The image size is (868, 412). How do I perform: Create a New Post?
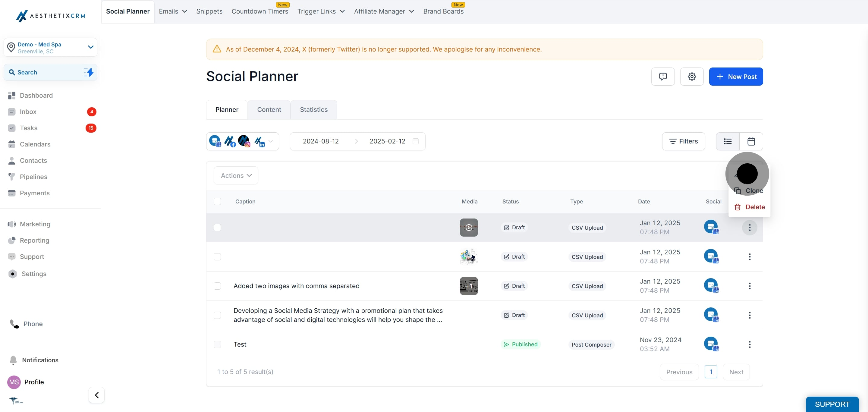click(736, 77)
